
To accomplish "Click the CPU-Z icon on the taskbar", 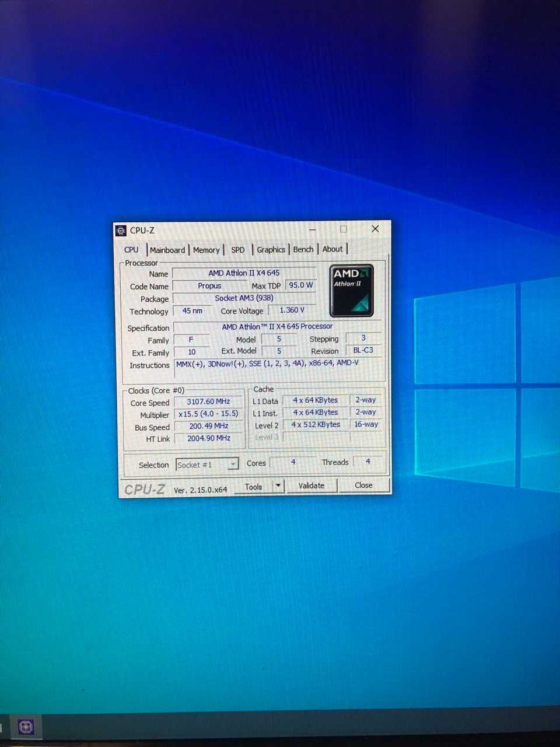I will [26, 727].
